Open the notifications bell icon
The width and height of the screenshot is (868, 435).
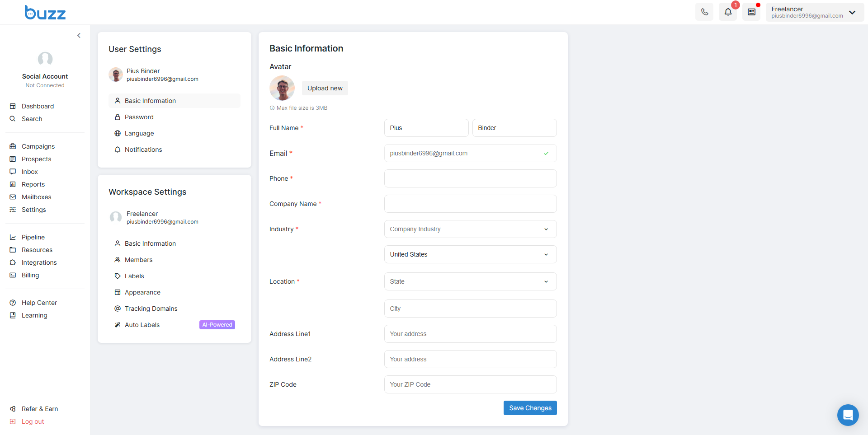pyautogui.click(x=728, y=12)
